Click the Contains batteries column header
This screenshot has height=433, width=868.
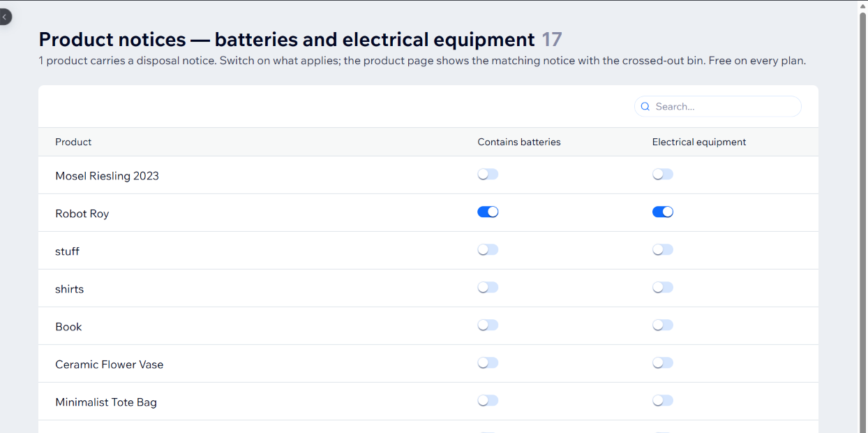pyautogui.click(x=519, y=142)
